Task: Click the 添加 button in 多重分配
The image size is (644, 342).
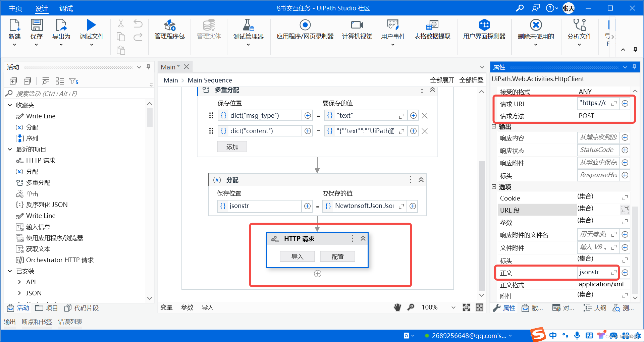Action: [232, 147]
